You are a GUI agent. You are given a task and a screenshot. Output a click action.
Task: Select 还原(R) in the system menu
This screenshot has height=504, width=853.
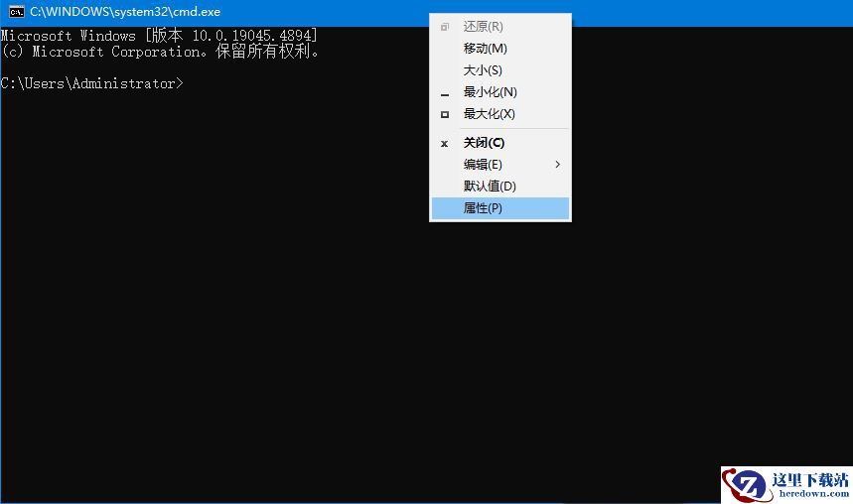pyautogui.click(x=499, y=27)
